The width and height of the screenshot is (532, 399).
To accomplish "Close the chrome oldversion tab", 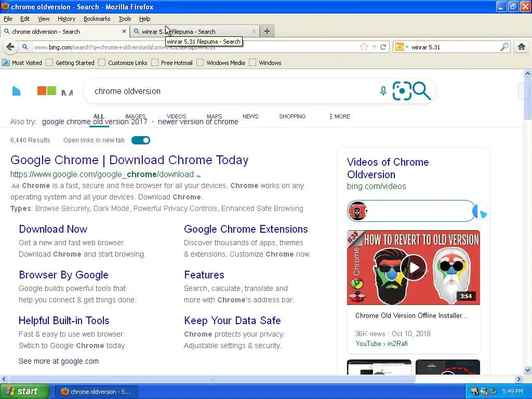I will [124, 31].
